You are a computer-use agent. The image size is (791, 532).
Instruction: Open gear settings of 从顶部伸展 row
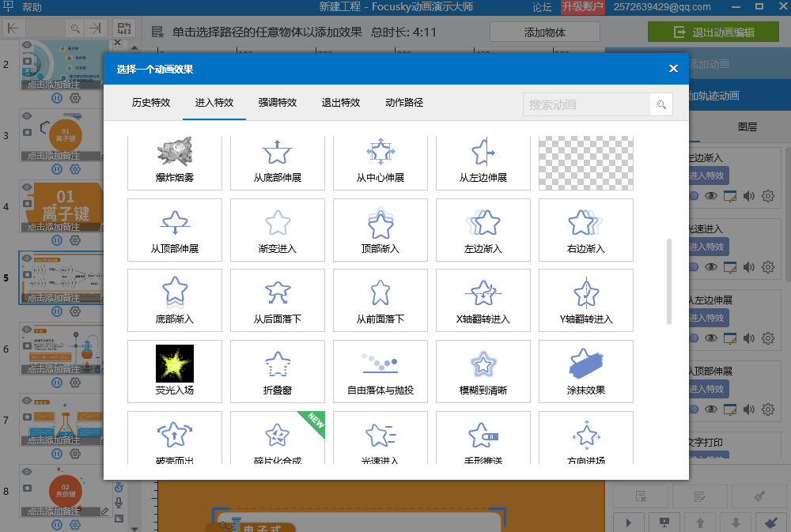tap(768, 409)
